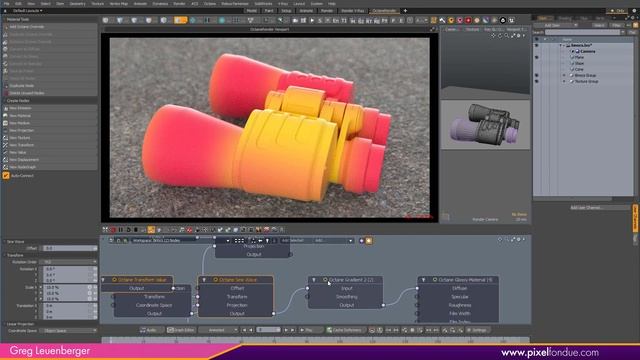This screenshot has width=640, height=360.
Task: Select the Octane Transform Value node title
Action: (x=142, y=280)
